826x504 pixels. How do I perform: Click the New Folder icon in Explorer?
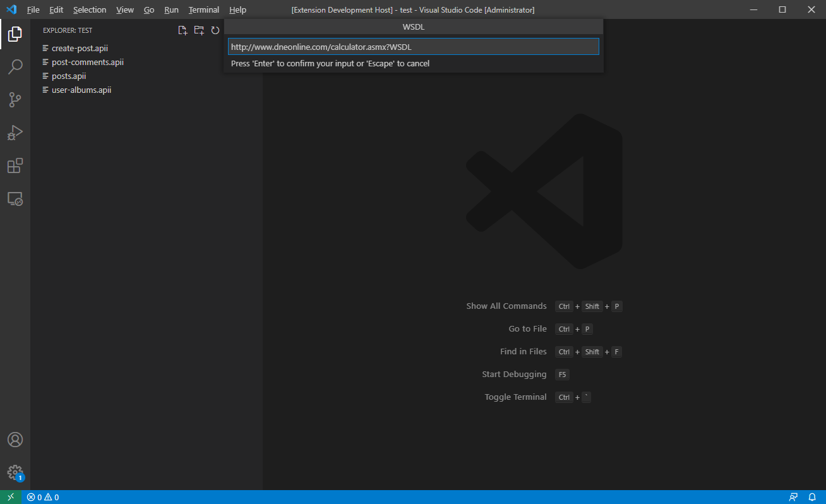click(x=199, y=30)
